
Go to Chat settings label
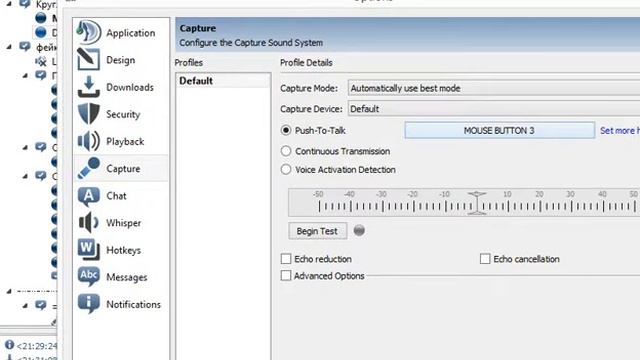(x=116, y=196)
